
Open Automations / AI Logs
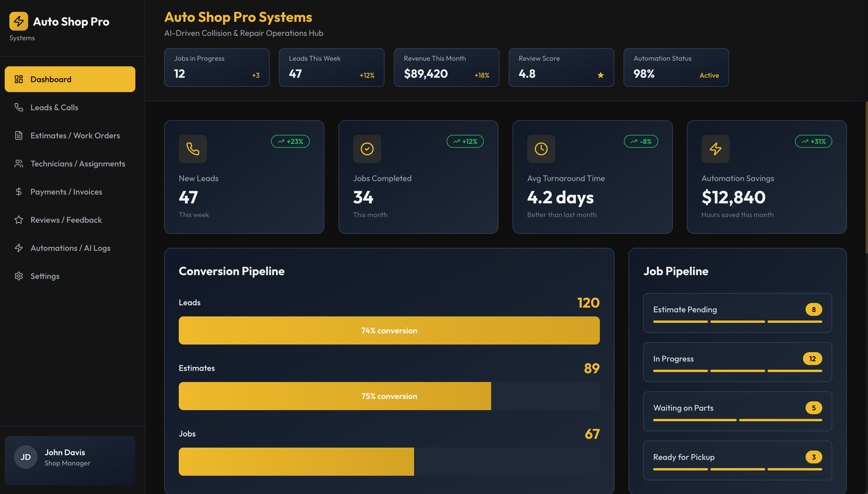pyautogui.click(x=70, y=248)
